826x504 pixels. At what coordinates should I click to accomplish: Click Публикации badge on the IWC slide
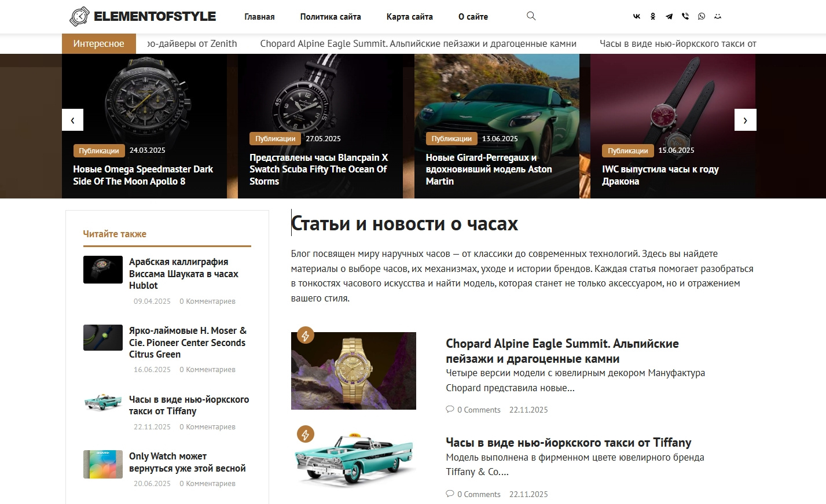tap(628, 151)
